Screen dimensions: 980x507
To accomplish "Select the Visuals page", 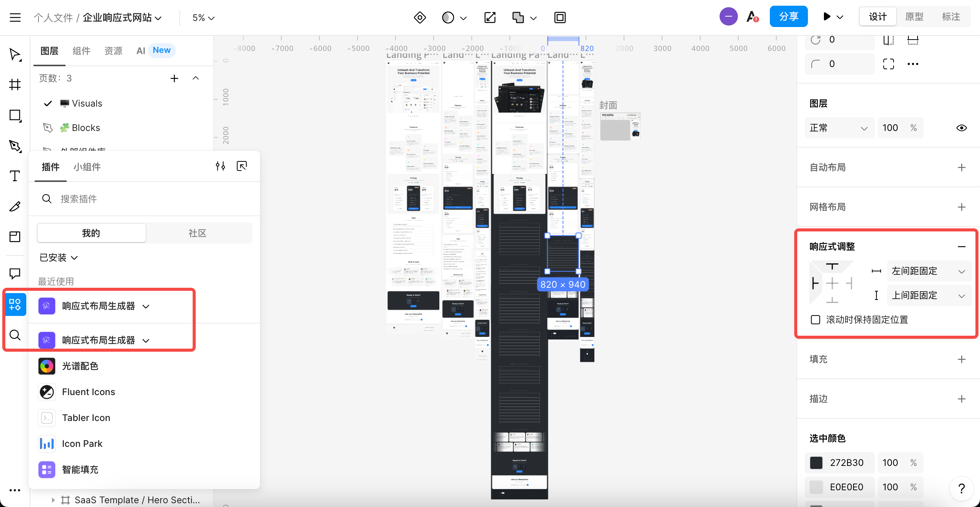I will point(81,104).
